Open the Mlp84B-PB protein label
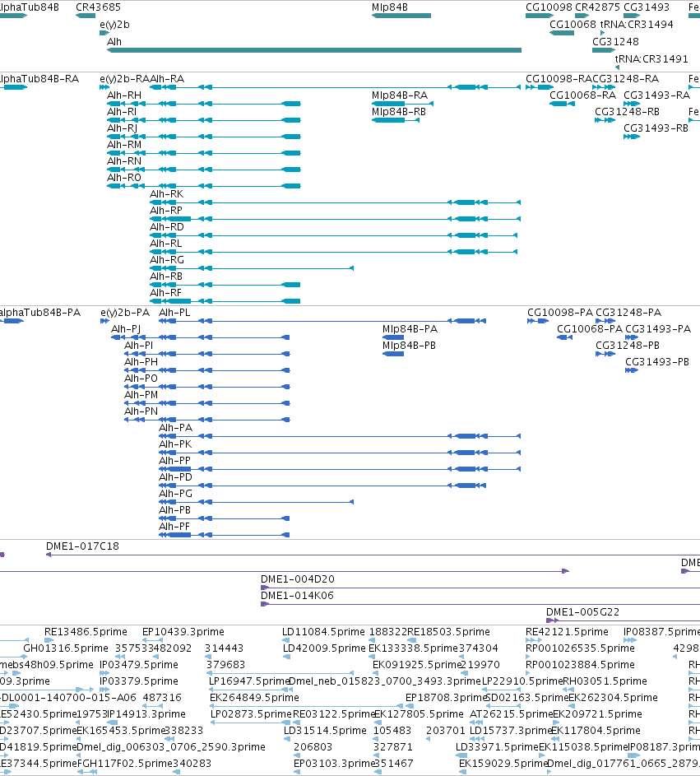The width and height of the screenshot is (700, 776). [409, 346]
